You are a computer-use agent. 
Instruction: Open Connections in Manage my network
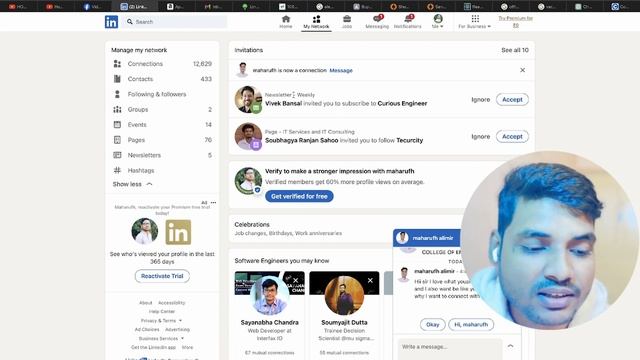(x=162, y=64)
